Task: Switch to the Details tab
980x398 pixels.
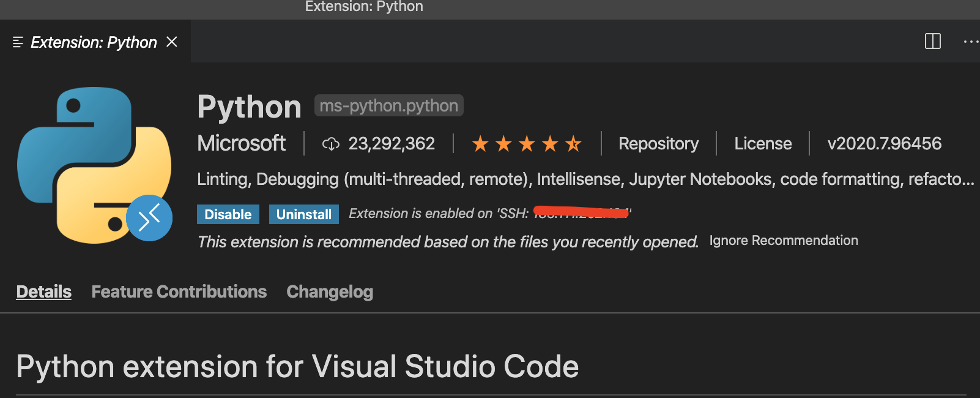Action: pyautogui.click(x=43, y=291)
